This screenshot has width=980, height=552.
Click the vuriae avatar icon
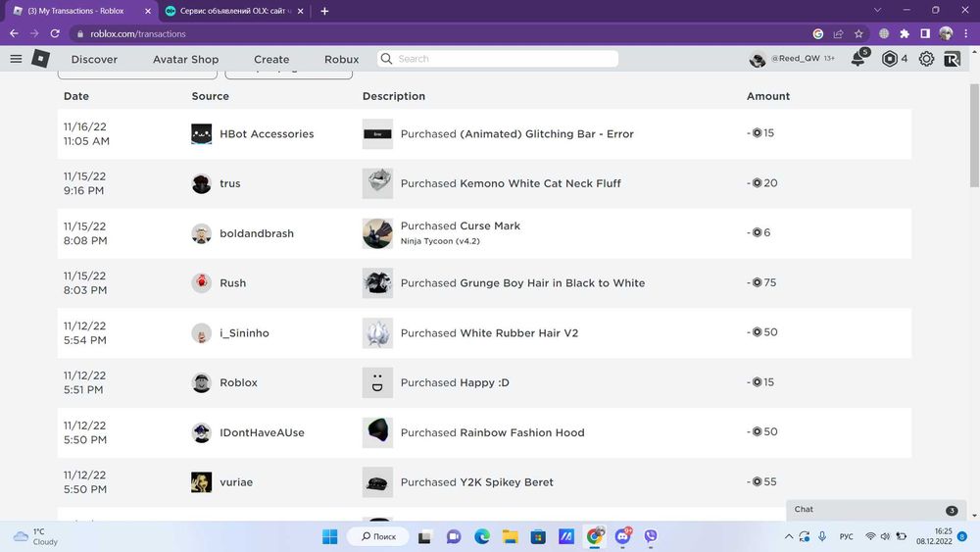(x=201, y=482)
